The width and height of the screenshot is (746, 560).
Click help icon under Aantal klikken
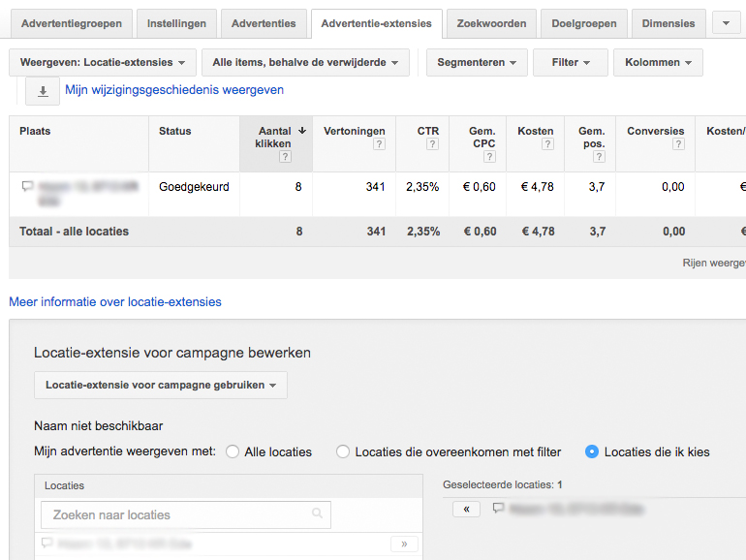(285, 157)
